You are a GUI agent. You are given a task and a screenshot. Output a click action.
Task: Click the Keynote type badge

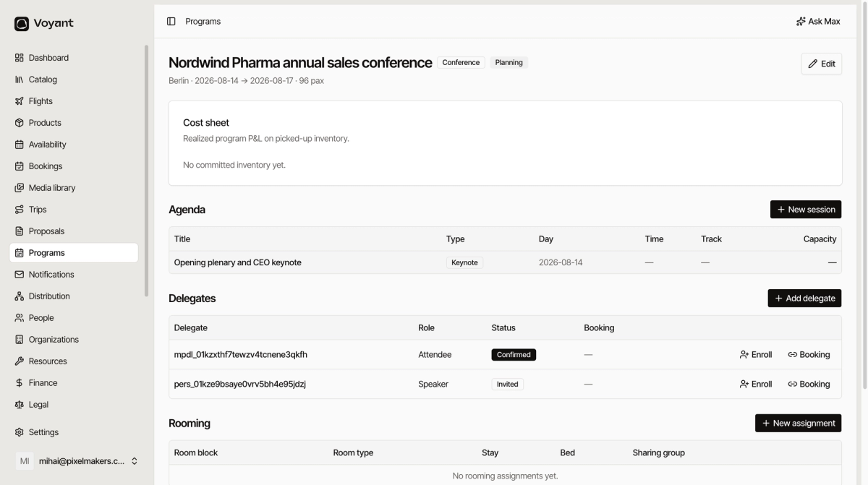[464, 262]
